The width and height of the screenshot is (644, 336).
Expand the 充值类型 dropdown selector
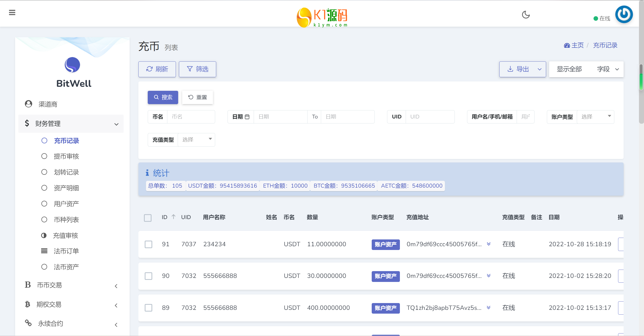pyautogui.click(x=196, y=139)
